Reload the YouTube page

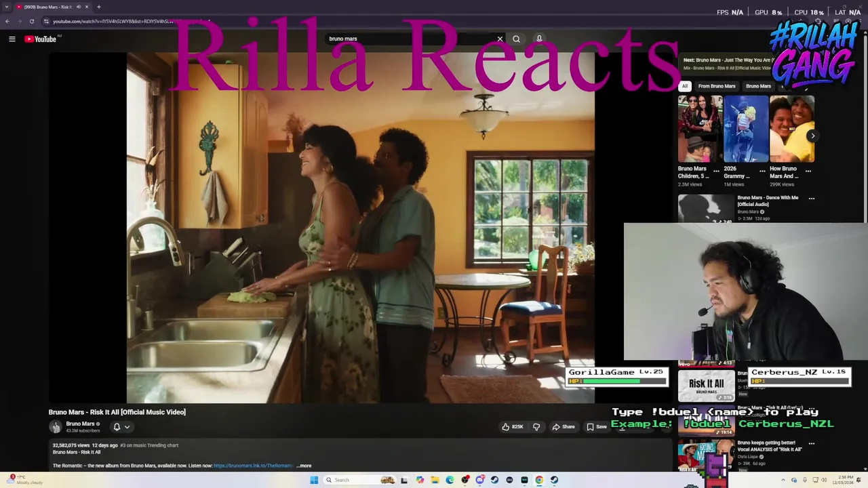click(32, 21)
